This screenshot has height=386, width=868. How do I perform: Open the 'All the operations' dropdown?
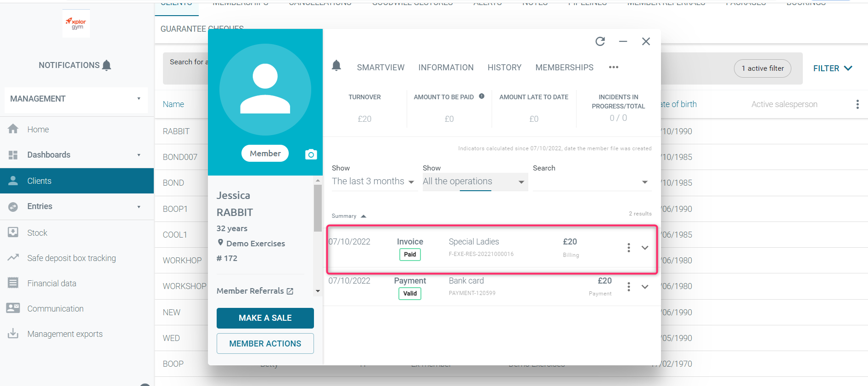point(474,182)
